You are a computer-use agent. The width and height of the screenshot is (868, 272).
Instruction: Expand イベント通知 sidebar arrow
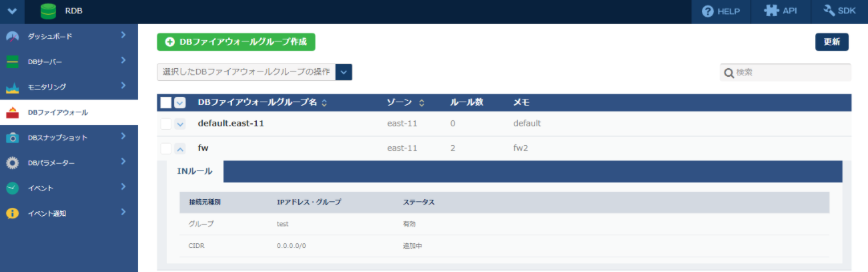[x=123, y=212]
